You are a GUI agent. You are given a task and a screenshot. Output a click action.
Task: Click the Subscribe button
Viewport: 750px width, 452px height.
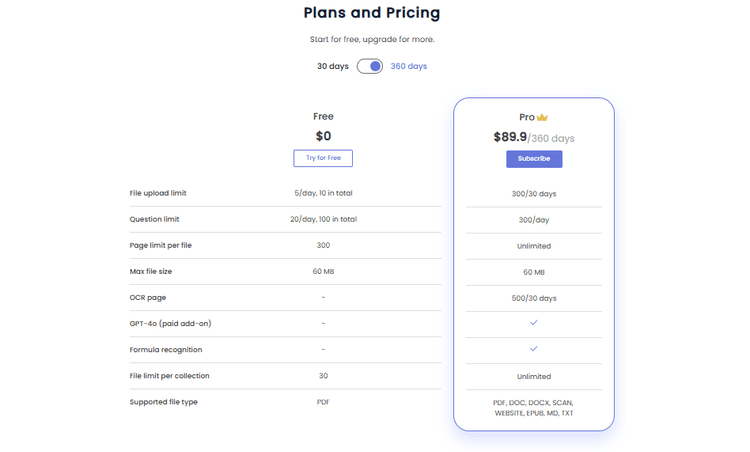(534, 159)
